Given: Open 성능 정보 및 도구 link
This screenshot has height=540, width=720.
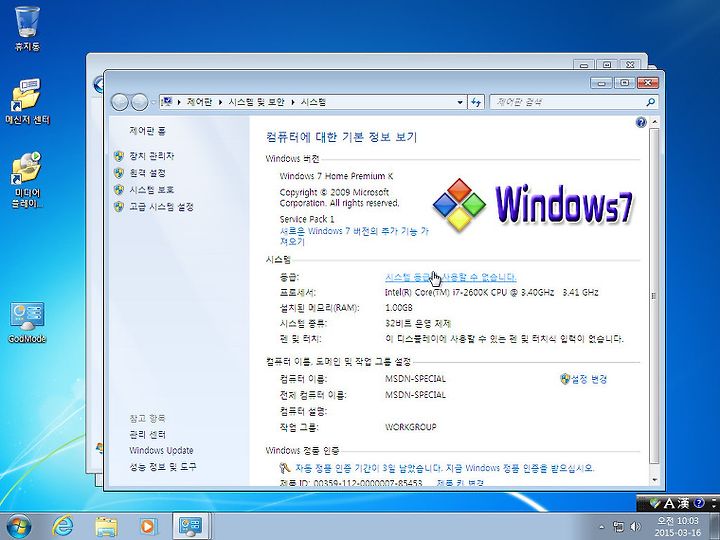Looking at the screenshot, I should [x=163, y=467].
